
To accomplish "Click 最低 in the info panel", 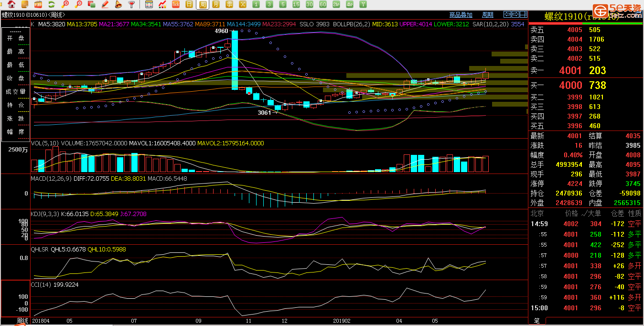I will pyautogui.click(x=16, y=65).
